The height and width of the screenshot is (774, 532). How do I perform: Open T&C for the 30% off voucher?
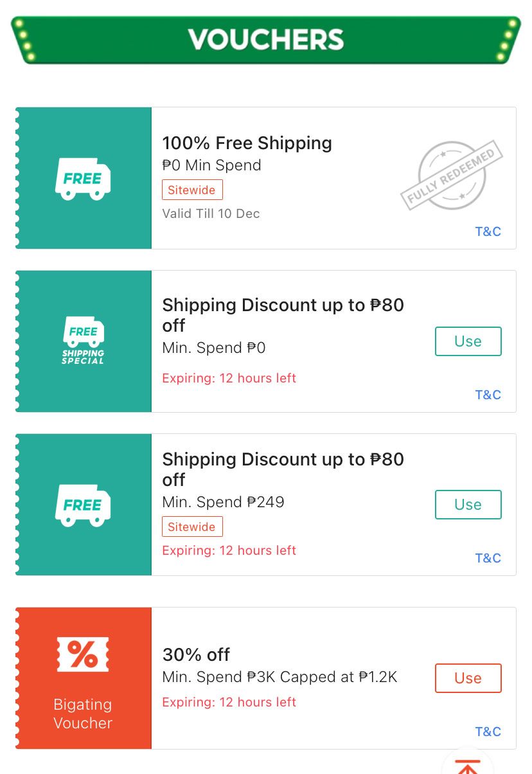[488, 732]
